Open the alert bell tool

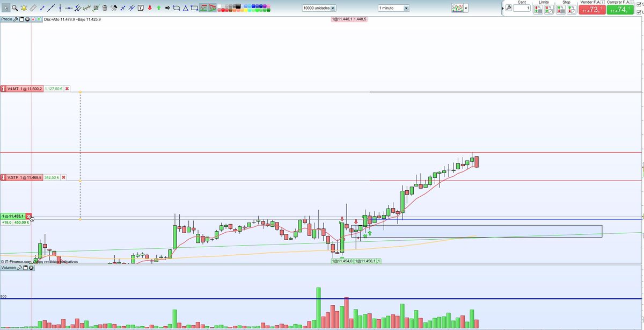coord(24,8)
